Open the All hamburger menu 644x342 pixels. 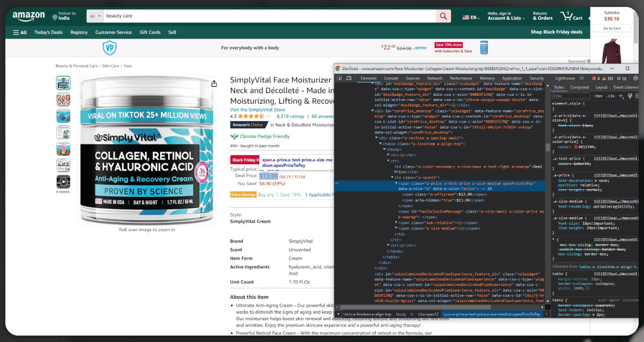pos(19,32)
